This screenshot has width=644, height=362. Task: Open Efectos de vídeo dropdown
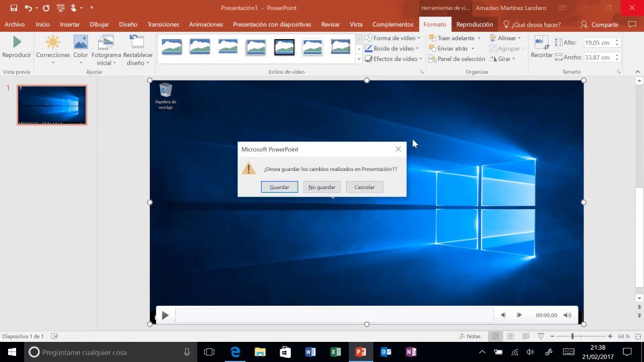click(393, 59)
